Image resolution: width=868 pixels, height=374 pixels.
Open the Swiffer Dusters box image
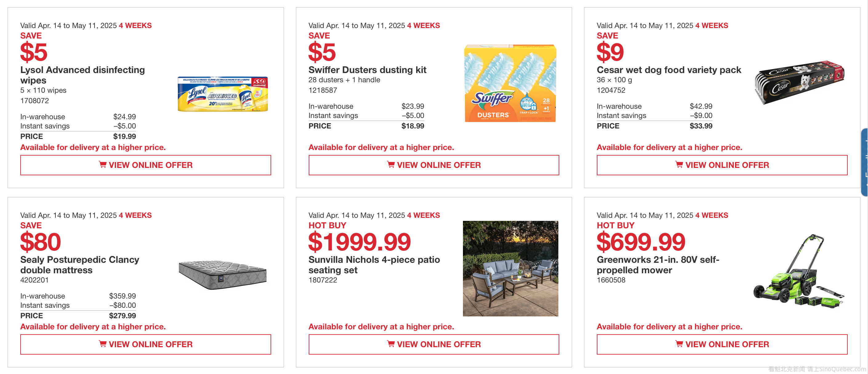(510, 83)
